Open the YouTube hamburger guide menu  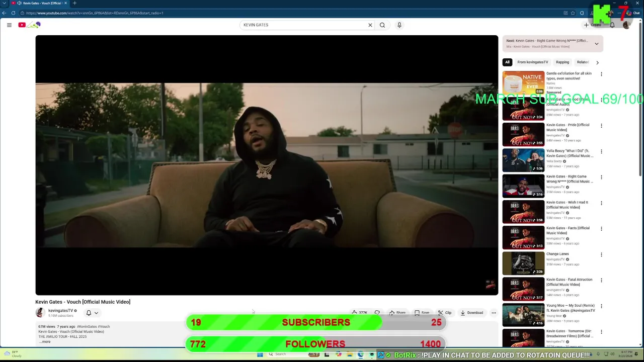9,25
